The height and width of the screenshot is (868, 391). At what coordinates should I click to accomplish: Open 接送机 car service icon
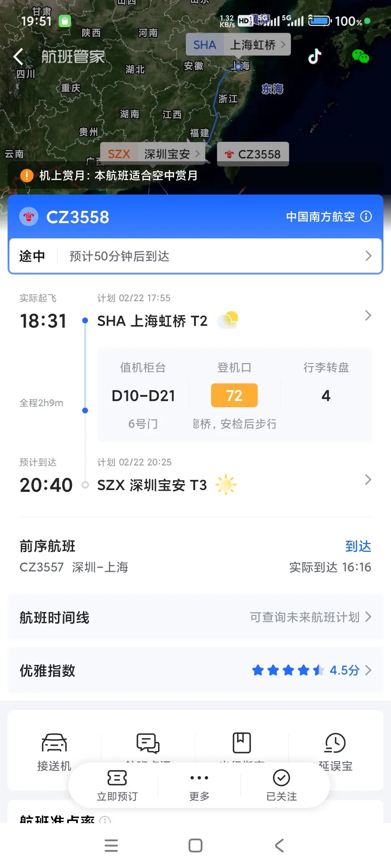coord(54,743)
